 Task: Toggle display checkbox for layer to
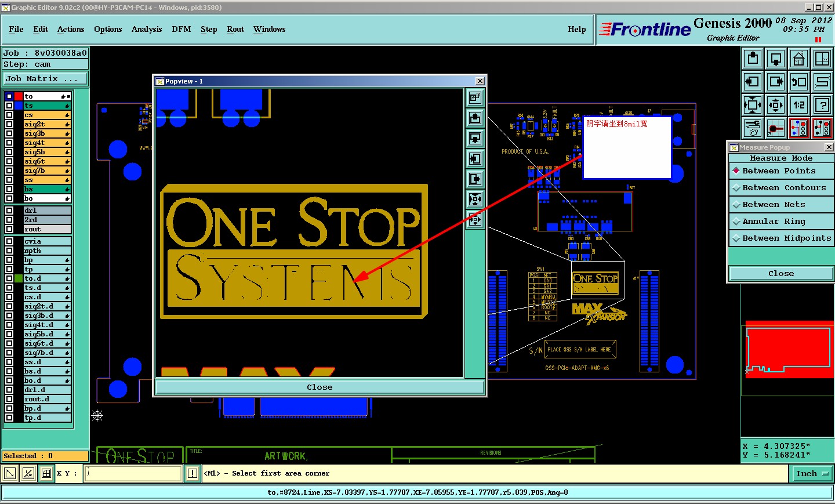coord(9,96)
